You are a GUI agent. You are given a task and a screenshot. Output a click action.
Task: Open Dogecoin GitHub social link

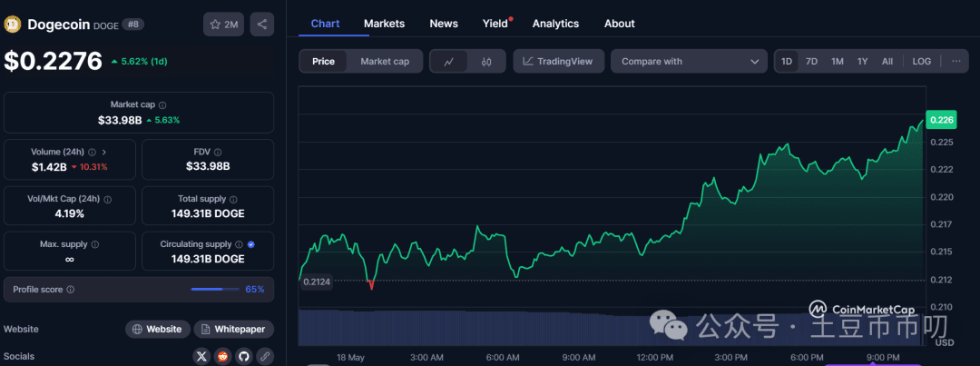point(244,357)
